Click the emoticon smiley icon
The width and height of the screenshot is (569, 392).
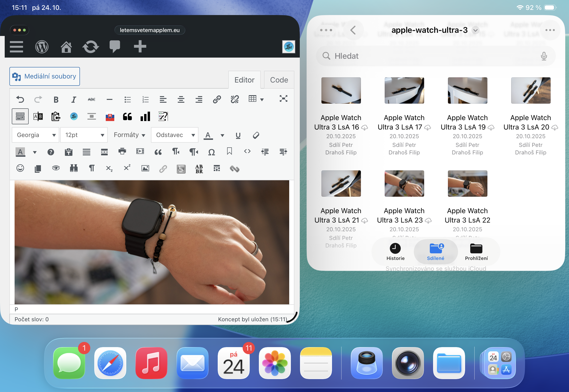[x=20, y=168]
